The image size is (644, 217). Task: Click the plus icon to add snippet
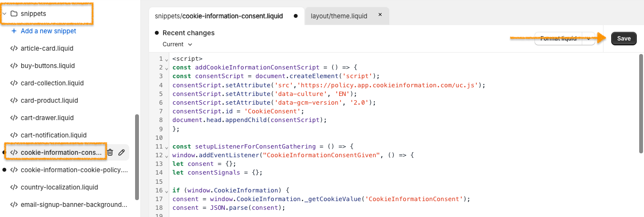(14, 31)
